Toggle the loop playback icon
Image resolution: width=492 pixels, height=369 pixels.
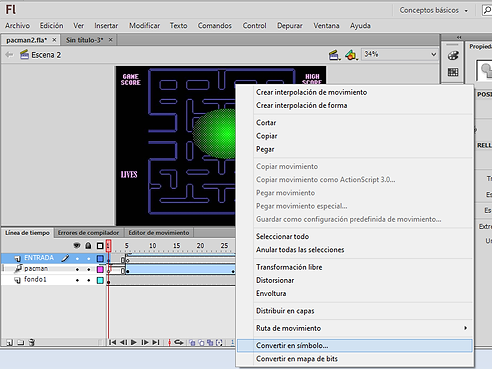click(x=179, y=342)
